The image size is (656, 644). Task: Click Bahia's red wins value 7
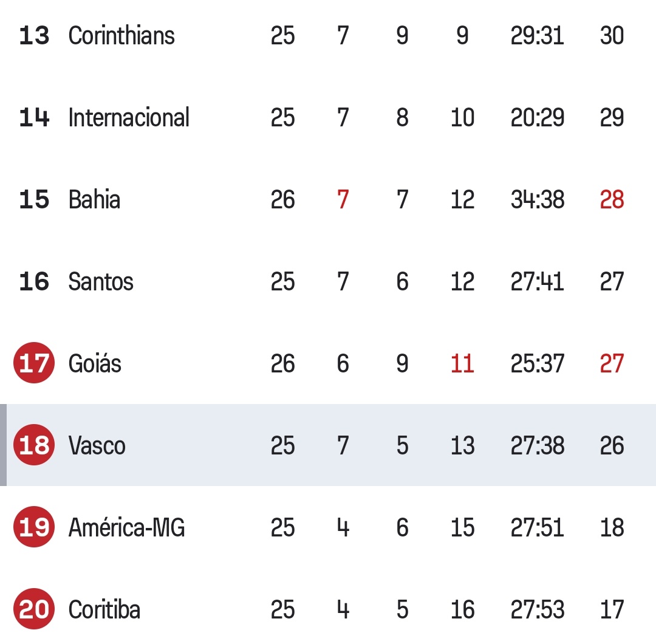[343, 199]
